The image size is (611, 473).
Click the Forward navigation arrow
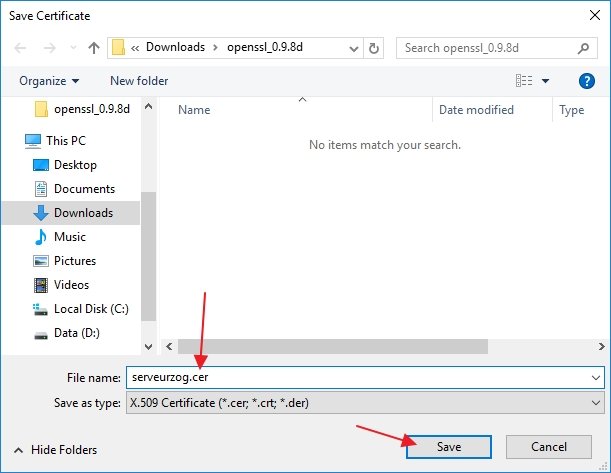[x=49, y=48]
